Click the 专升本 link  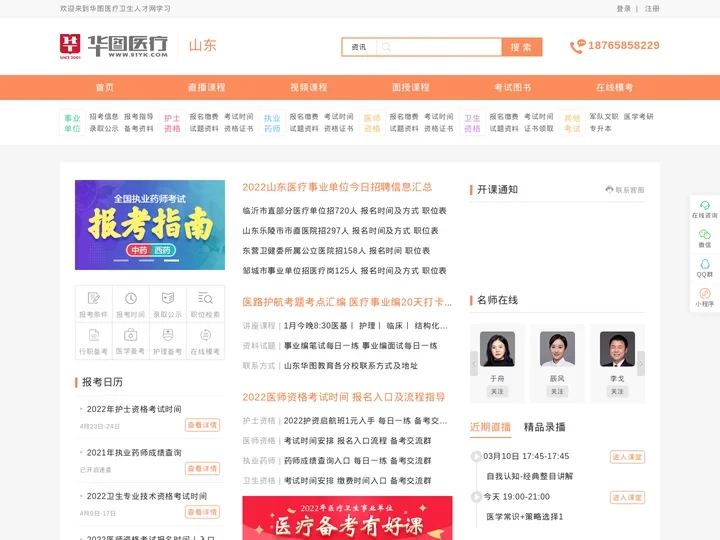point(601,129)
